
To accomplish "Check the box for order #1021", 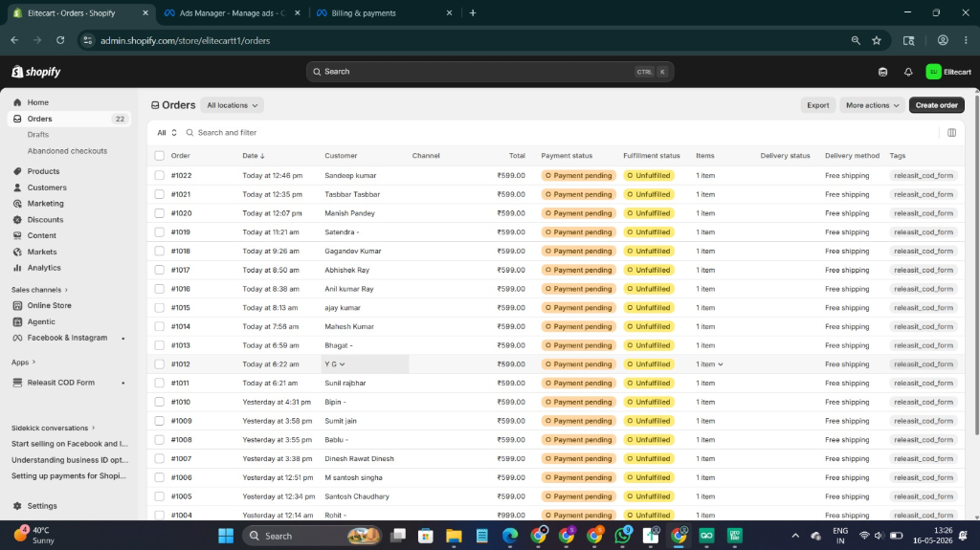I will pyautogui.click(x=160, y=194).
